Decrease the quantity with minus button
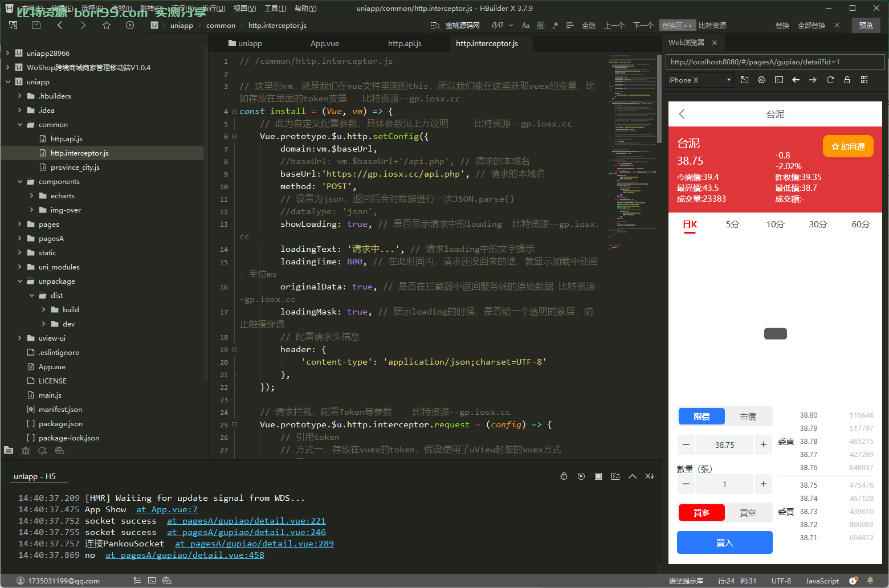Viewport: 889px width, 588px height. pyautogui.click(x=686, y=484)
